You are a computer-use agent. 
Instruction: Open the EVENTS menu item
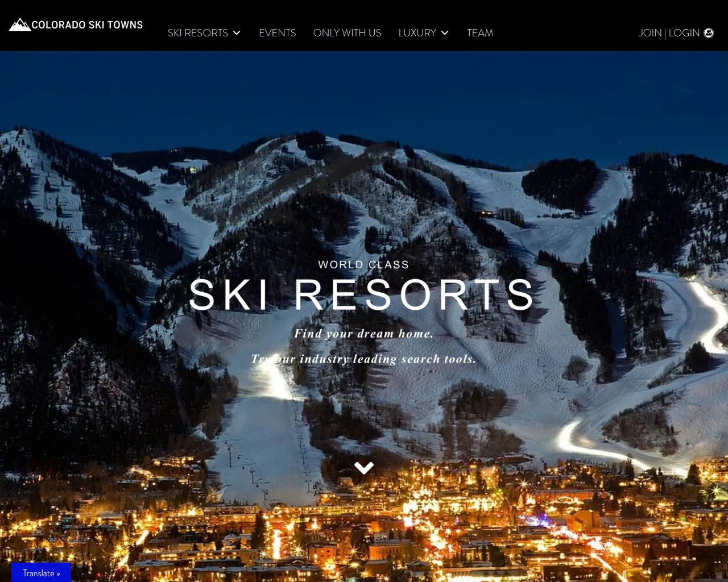point(278,33)
